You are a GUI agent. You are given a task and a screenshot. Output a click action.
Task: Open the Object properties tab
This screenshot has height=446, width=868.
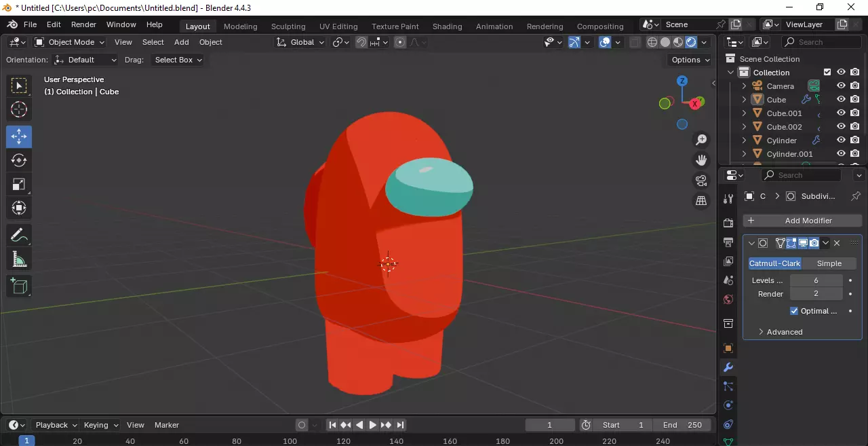(728, 348)
